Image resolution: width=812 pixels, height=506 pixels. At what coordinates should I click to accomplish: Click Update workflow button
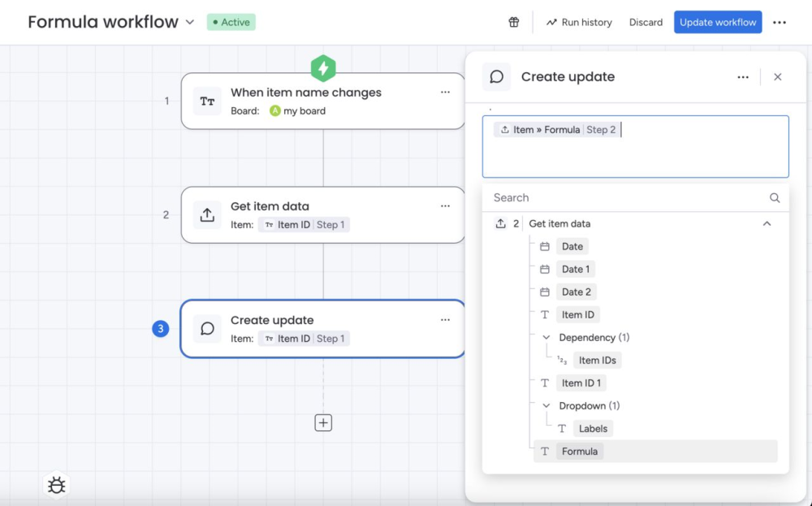(718, 22)
